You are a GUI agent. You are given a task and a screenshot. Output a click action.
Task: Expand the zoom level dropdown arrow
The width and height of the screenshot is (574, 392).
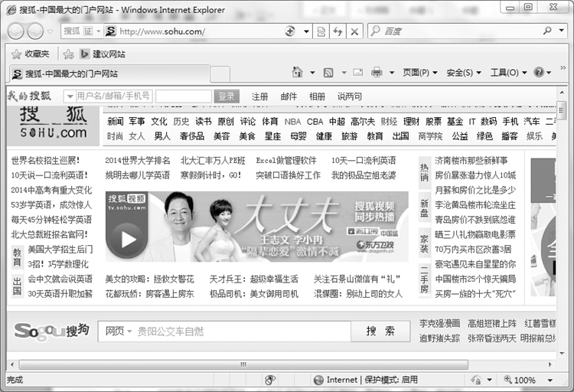pyautogui.click(x=550, y=381)
